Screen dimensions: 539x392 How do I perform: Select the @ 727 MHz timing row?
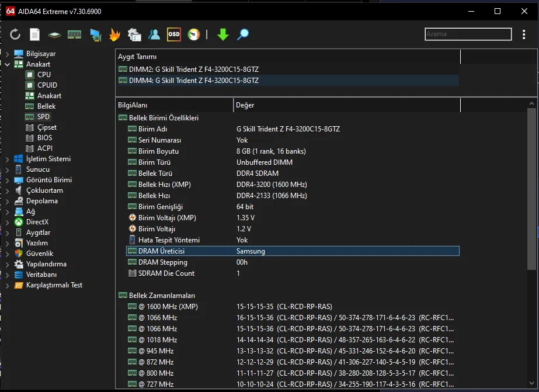click(x=293, y=384)
